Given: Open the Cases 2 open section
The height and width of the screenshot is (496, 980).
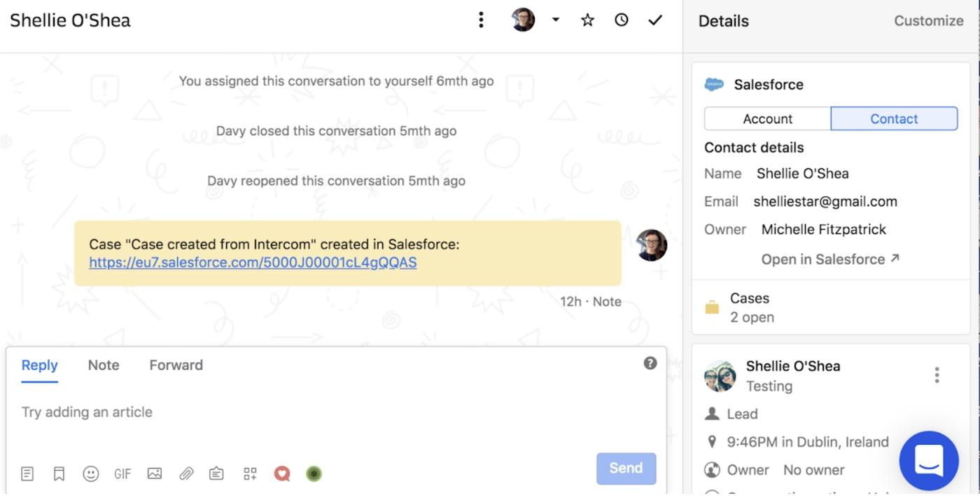Looking at the screenshot, I should [831, 308].
